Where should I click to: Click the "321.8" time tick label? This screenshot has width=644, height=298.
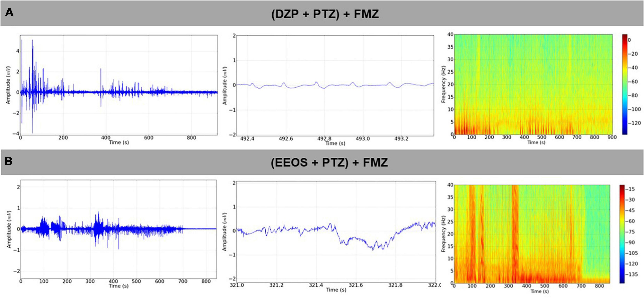[395, 285]
